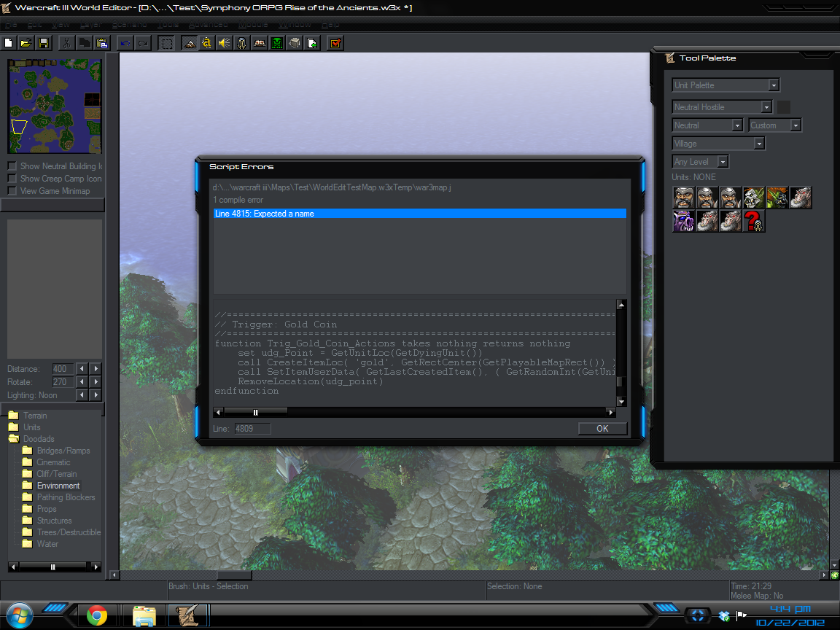Click the script code vertical scrollbar thumb

[x=621, y=381]
